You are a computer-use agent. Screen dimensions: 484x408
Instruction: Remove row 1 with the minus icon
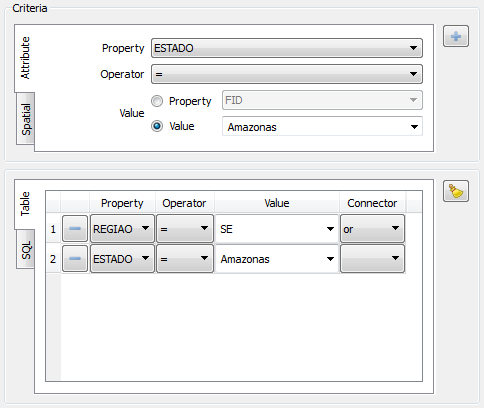[75, 229]
